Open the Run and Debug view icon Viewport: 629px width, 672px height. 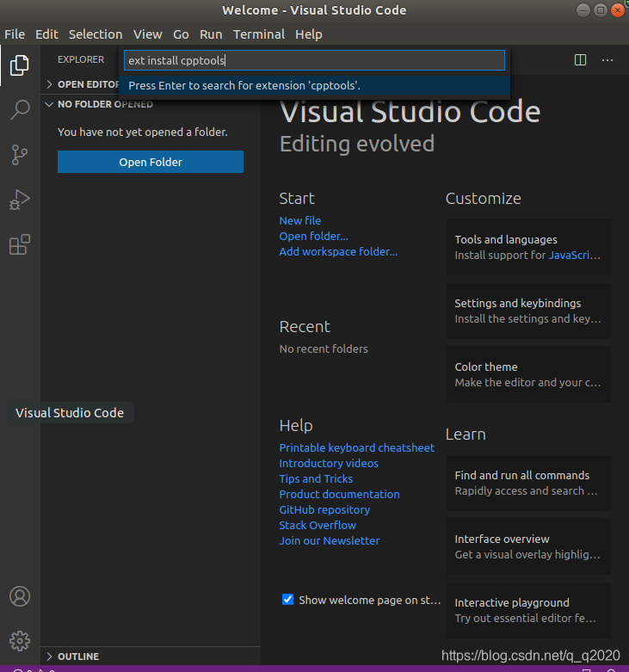tap(20, 200)
